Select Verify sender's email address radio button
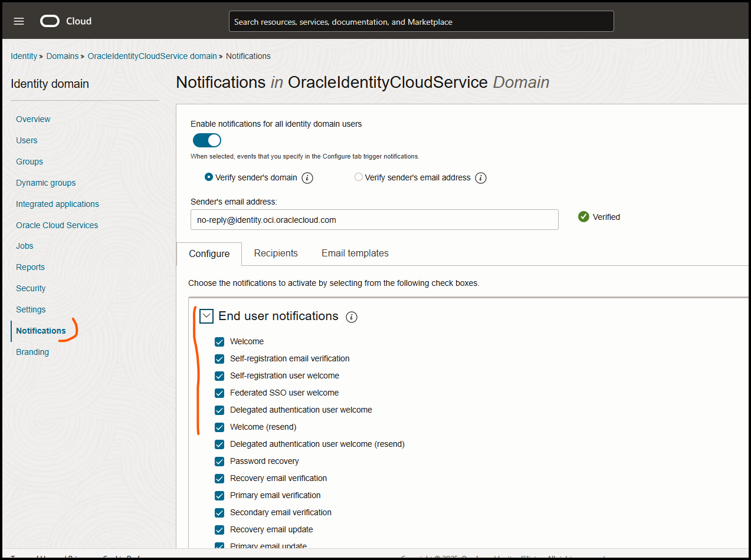The height and width of the screenshot is (560, 751). coord(359,177)
